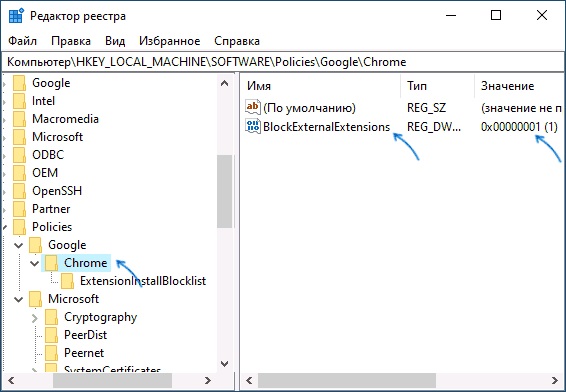
Task: Click the Chrome key folder icon
Action: 51,263
